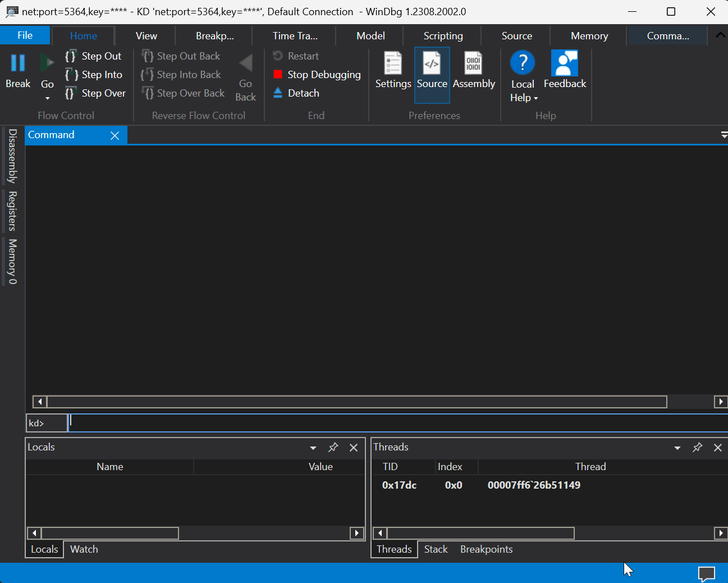Open the Command pane tab-list dropdown
Image resolution: width=728 pixels, height=583 pixels.
(724, 135)
